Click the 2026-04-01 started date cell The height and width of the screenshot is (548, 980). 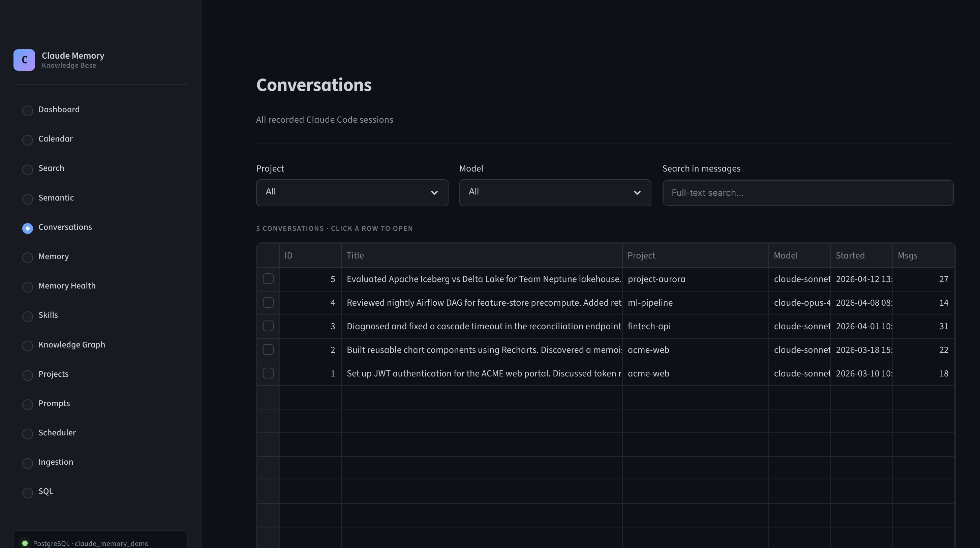click(861, 327)
